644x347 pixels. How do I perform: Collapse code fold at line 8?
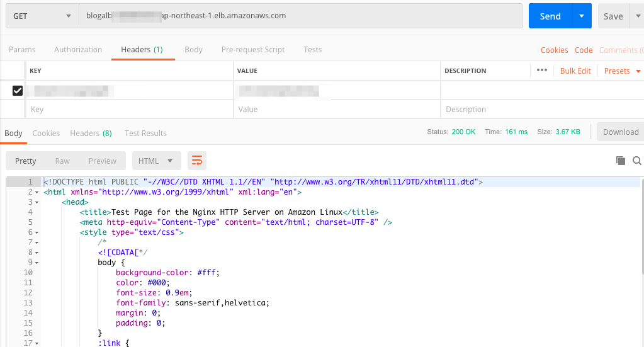point(37,253)
